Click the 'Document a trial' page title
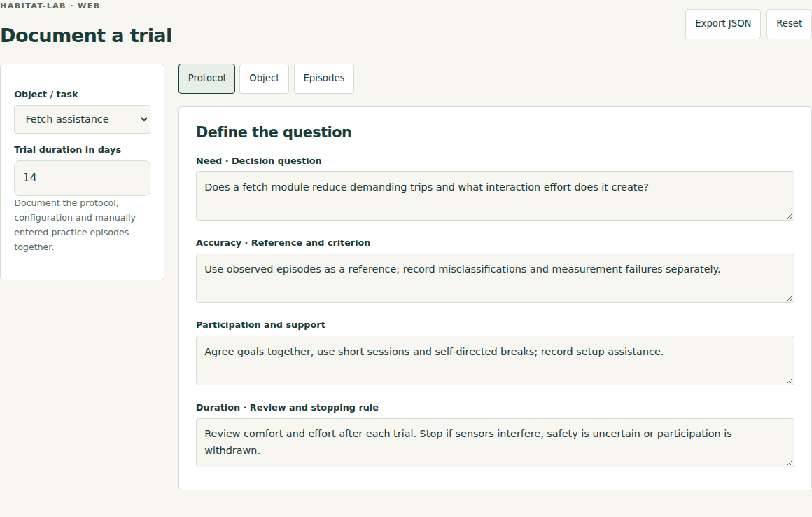Viewport: 812px width, 517px height. tap(86, 36)
